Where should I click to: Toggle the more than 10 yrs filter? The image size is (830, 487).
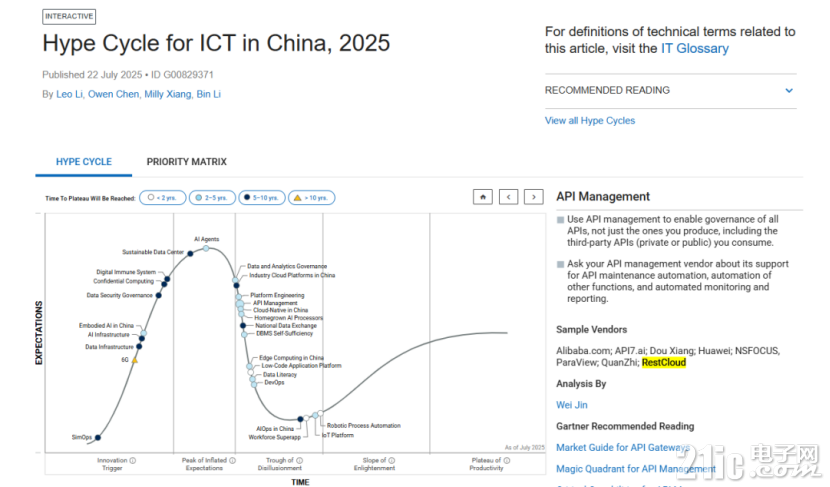[x=311, y=197]
